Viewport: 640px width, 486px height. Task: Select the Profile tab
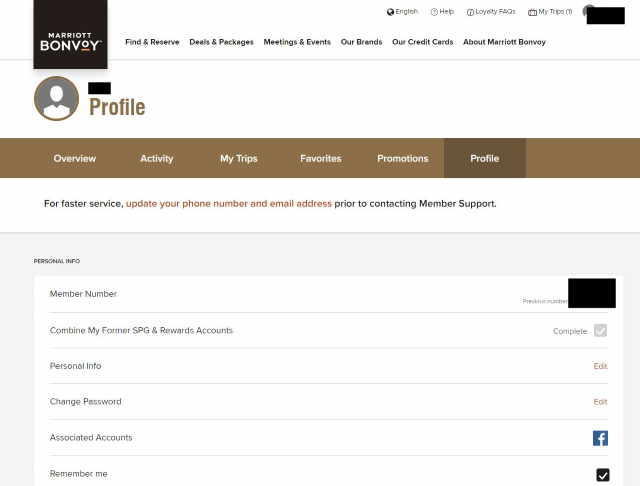485,158
